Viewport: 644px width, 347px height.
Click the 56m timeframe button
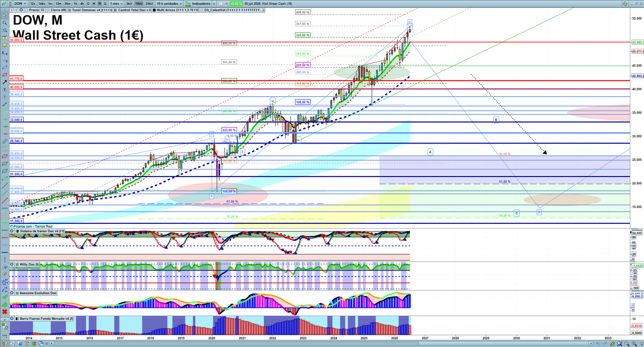[67, 4]
